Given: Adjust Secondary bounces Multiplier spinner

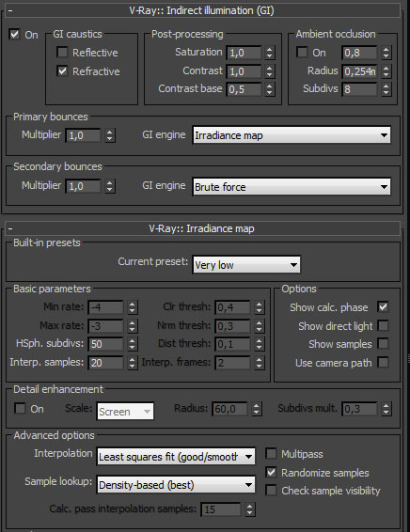Looking at the screenshot, I should (109, 186).
